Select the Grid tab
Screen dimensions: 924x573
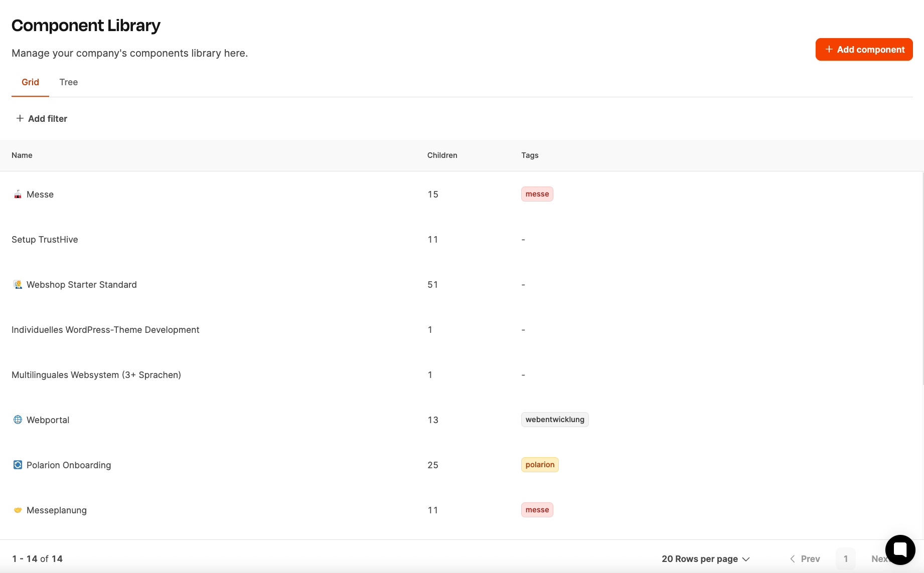pyautogui.click(x=30, y=82)
